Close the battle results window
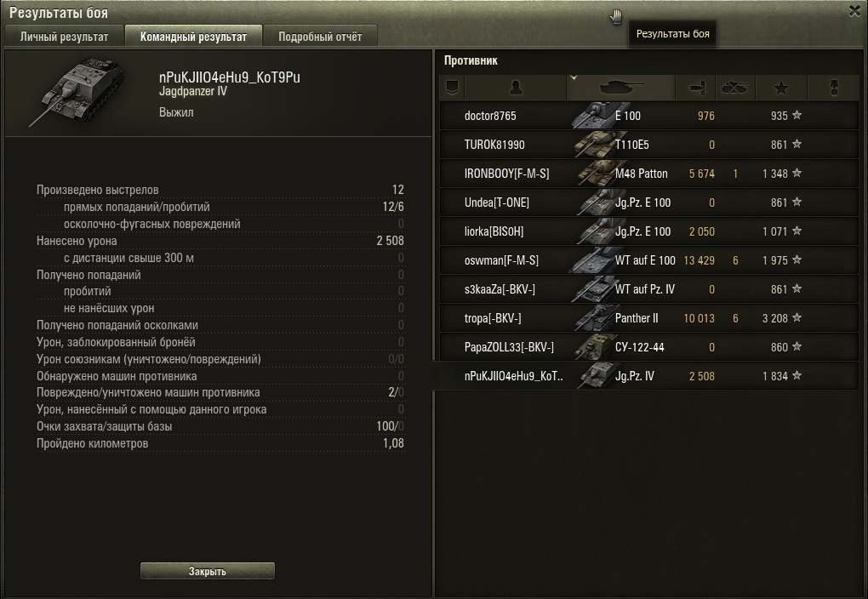This screenshot has height=599, width=868. tap(854, 11)
